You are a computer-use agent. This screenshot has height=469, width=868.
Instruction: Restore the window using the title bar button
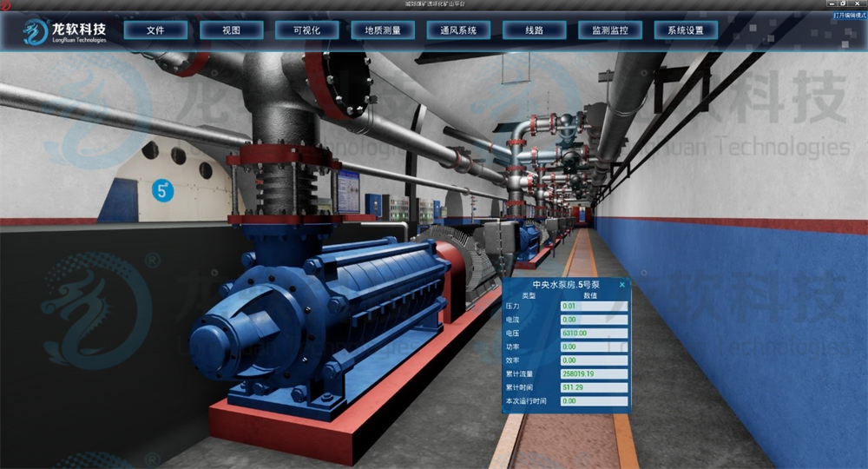pos(842,4)
